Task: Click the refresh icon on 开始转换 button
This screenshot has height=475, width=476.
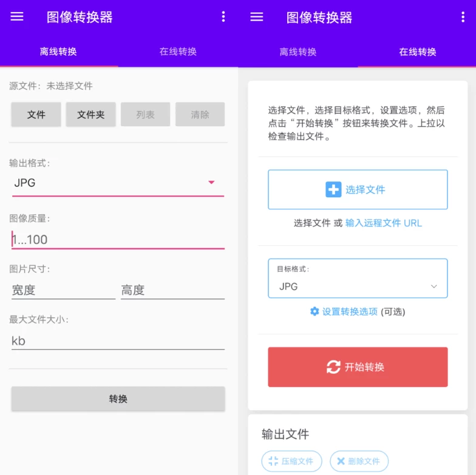Action: [x=333, y=367]
